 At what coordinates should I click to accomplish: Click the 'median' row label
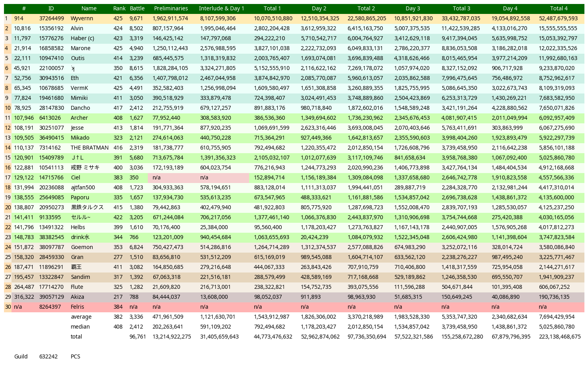pyautogui.click(x=80, y=327)
